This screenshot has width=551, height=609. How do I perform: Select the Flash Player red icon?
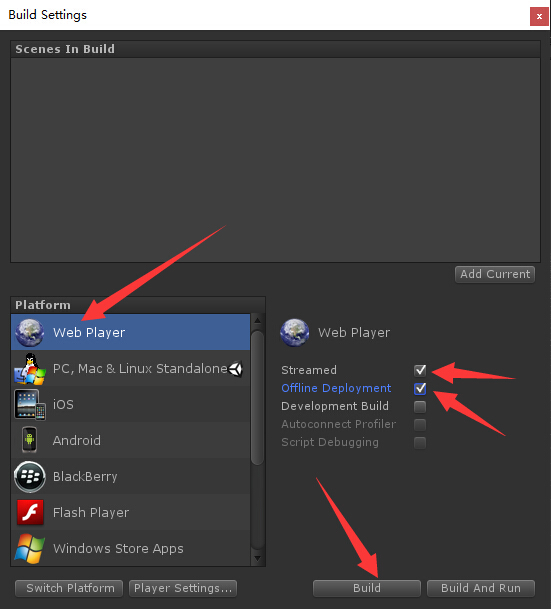pyautogui.click(x=30, y=512)
